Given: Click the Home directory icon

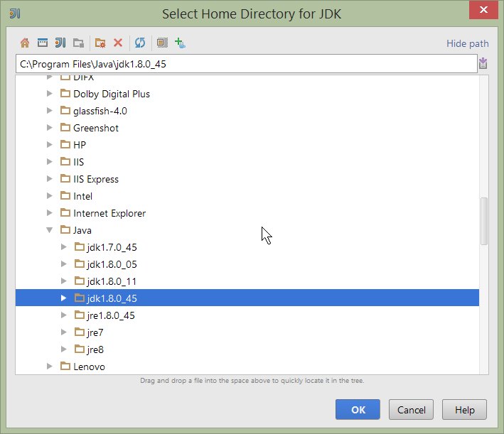Looking at the screenshot, I should [25, 43].
